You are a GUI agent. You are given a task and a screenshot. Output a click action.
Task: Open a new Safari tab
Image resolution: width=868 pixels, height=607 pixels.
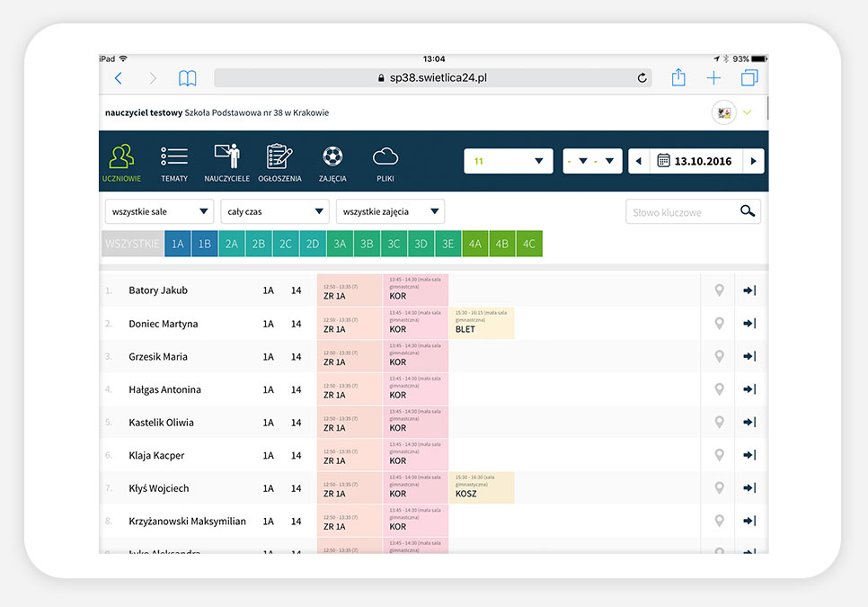point(713,78)
